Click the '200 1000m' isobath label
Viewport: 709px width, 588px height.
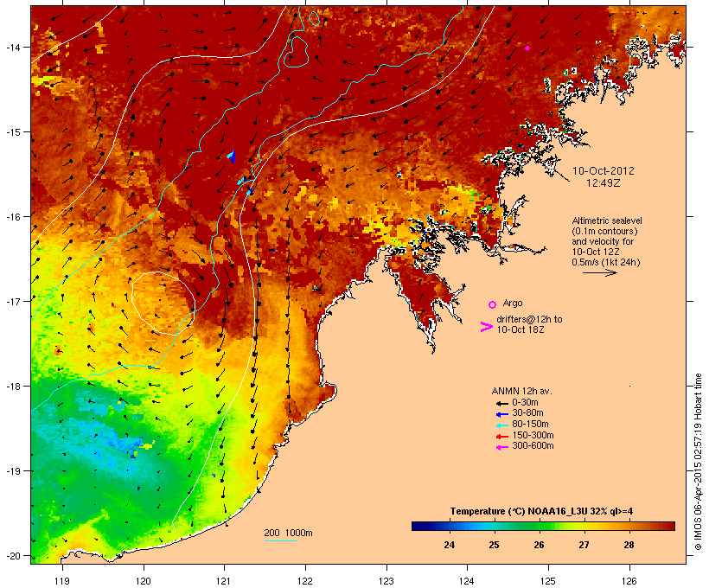(x=288, y=533)
